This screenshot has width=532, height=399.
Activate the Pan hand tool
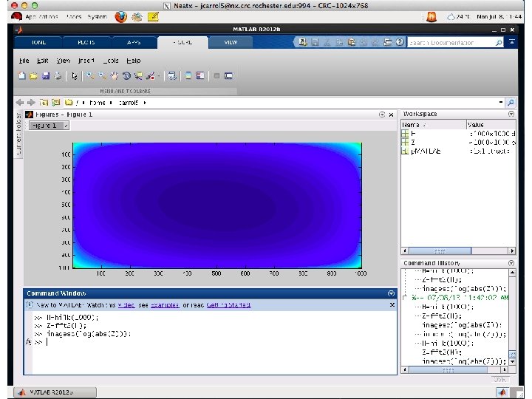114,75
